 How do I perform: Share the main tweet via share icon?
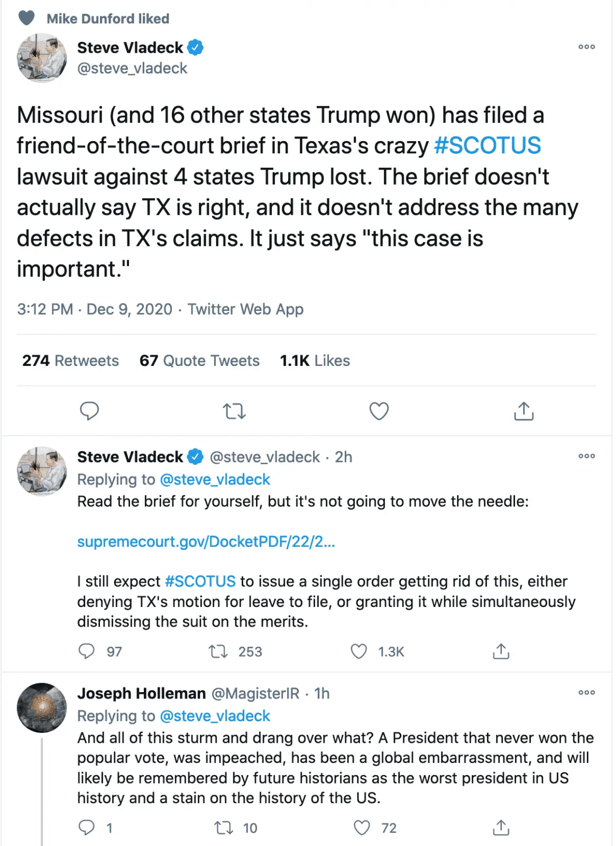(x=523, y=411)
